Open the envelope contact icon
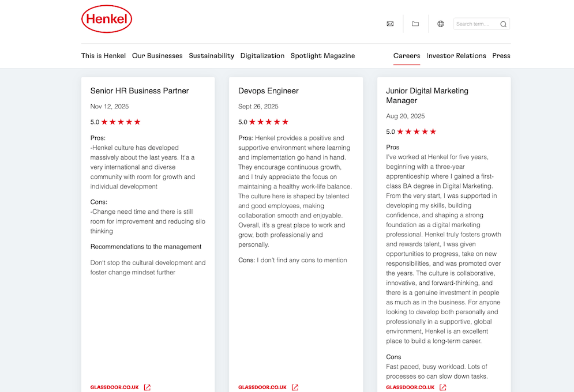 (390, 24)
